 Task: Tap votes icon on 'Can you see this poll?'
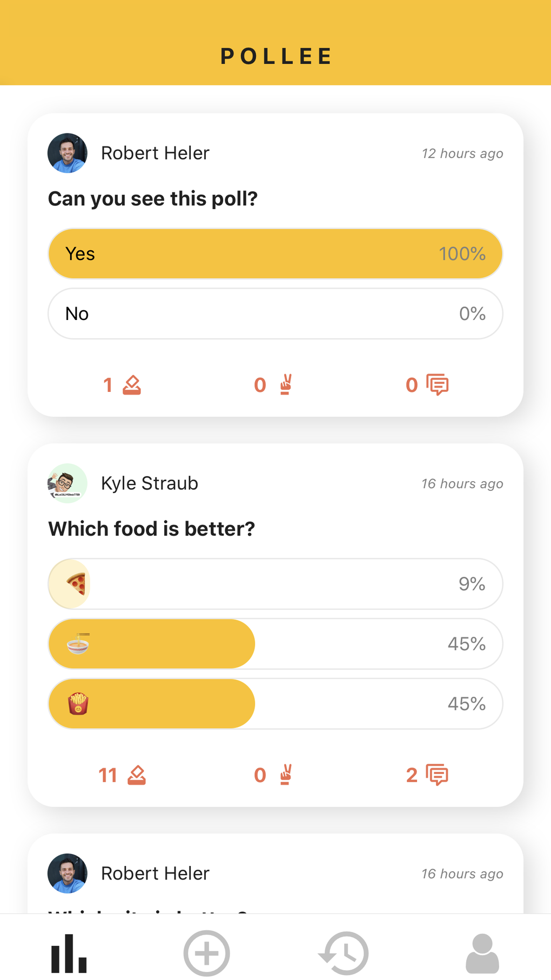[x=131, y=385]
